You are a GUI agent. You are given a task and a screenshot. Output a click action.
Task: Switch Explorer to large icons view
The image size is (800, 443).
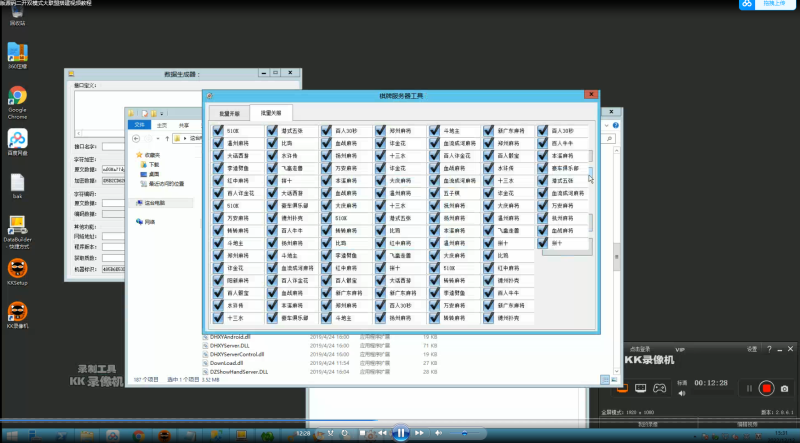point(614,380)
